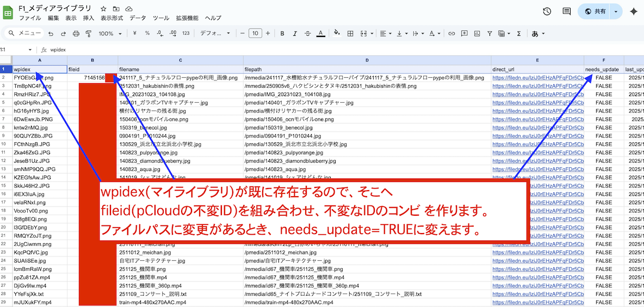
Task: Click the insert link icon
Action: click(x=451, y=34)
